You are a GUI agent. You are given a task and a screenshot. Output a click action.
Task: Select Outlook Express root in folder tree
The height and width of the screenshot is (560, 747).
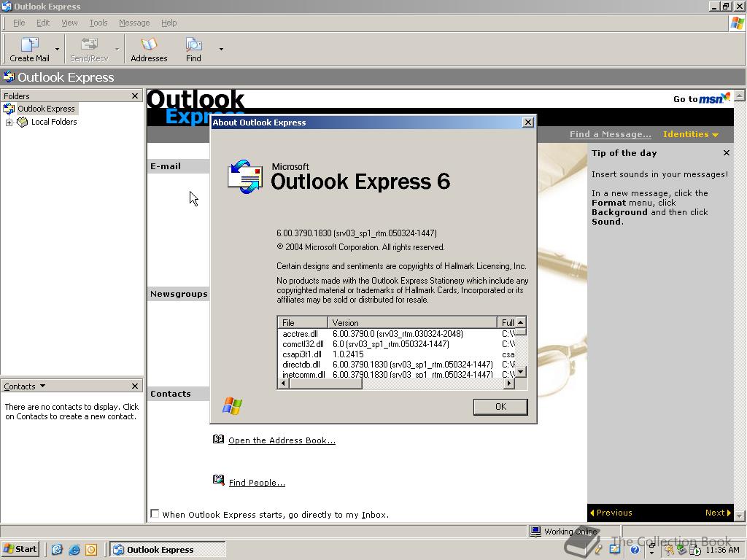46,109
